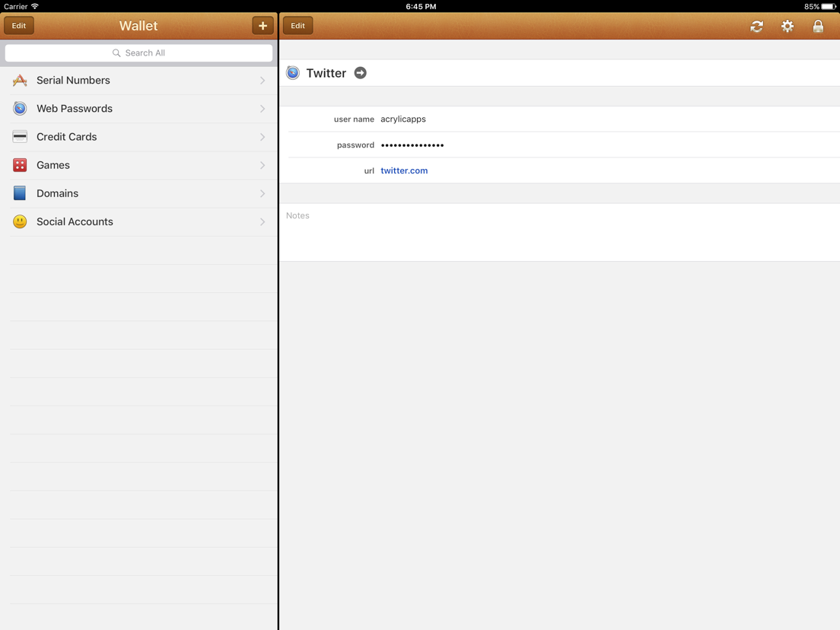Select the Games red dice icon
Screen dimensions: 840x630
20,165
